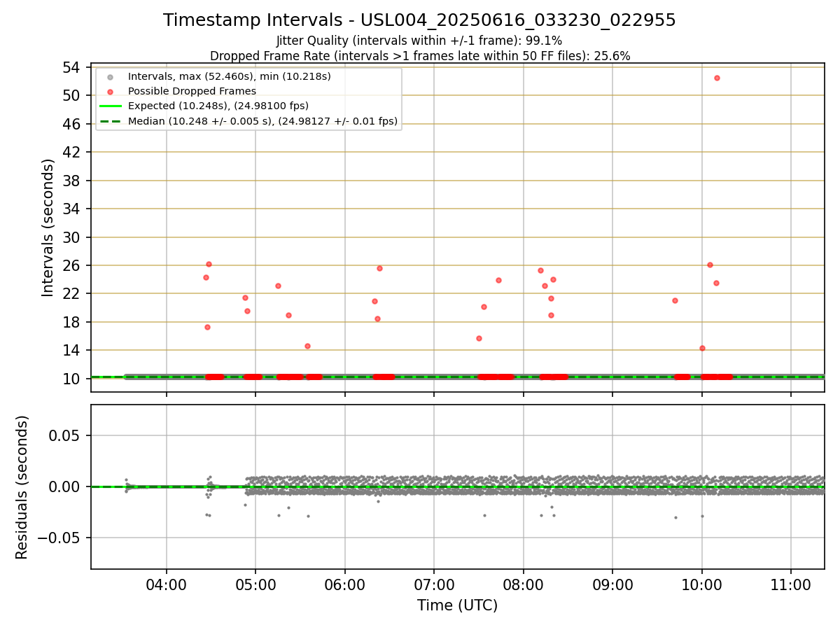Click x-axis tick label "08:00"

tap(524, 587)
